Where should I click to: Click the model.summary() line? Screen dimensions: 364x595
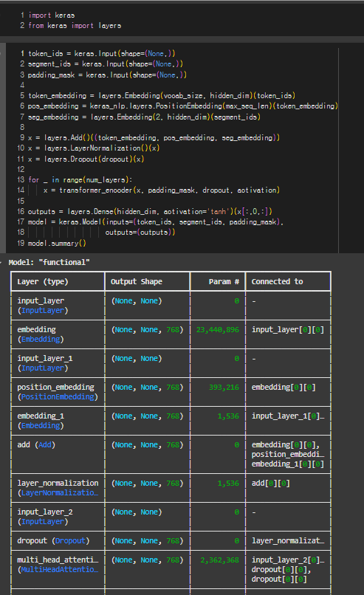pos(57,243)
